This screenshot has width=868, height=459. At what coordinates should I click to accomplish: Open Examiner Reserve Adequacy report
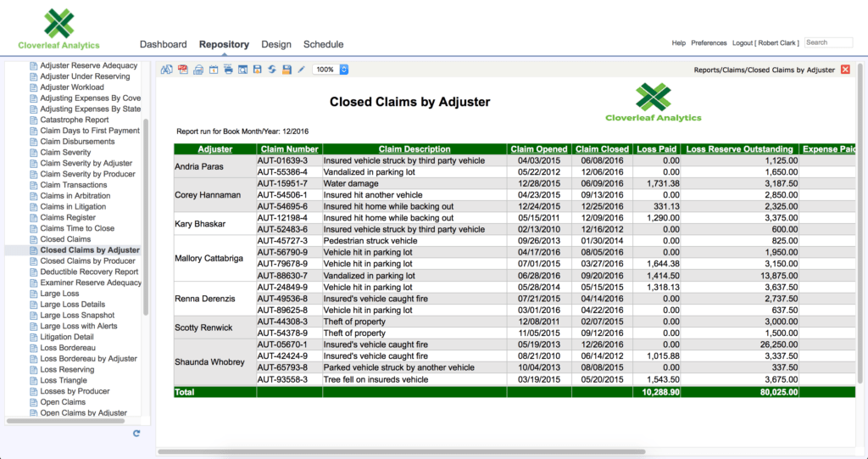coord(91,283)
